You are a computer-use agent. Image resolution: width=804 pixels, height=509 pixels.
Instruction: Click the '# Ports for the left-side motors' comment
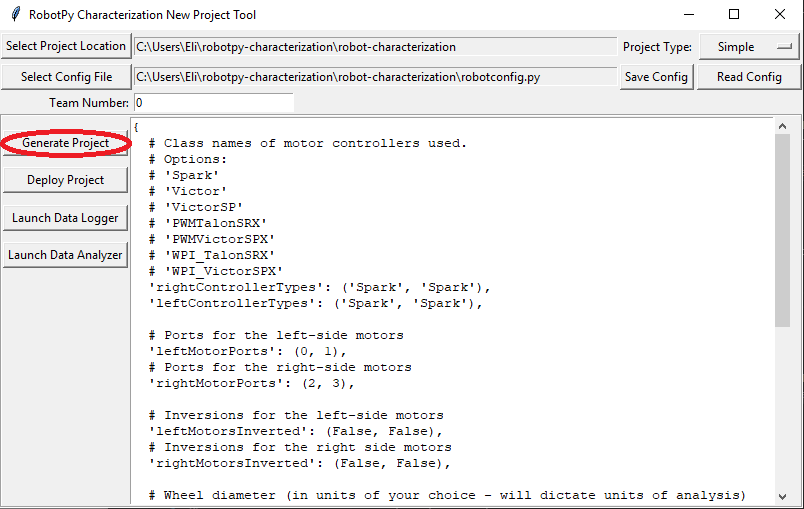coord(276,336)
